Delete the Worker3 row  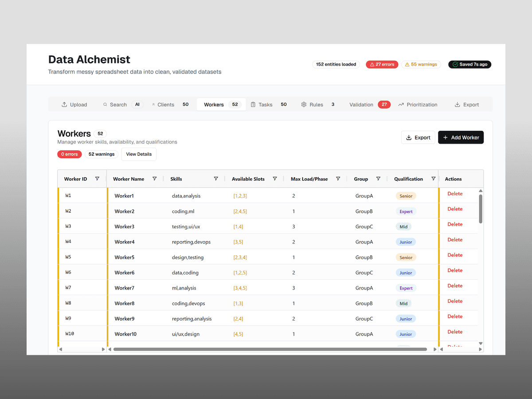tap(455, 224)
